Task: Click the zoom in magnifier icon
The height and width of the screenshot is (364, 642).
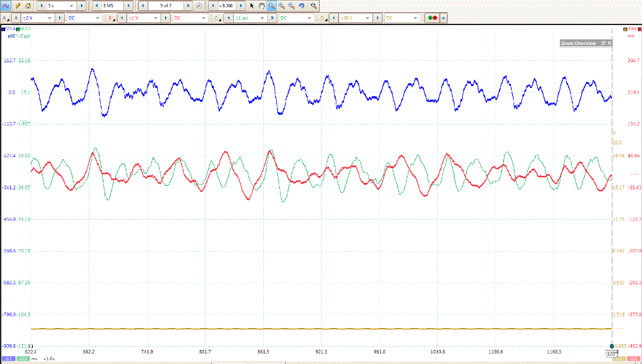Action: point(282,5)
